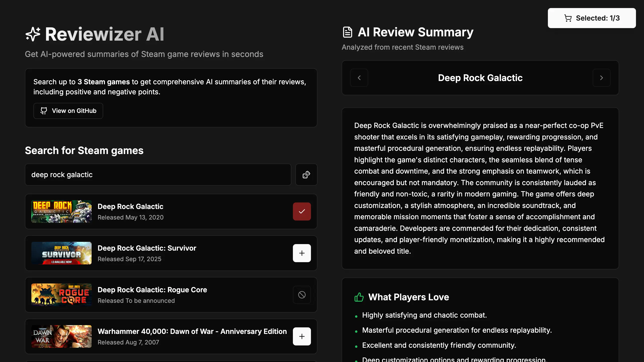The image size is (644, 362).
Task: Click the shopping cart icon in Selected badge
Action: pyautogui.click(x=568, y=18)
